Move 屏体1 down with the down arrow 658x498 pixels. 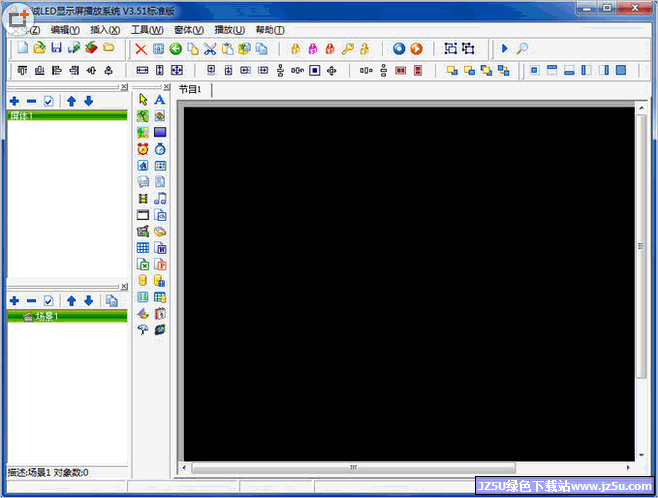point(88,101)
